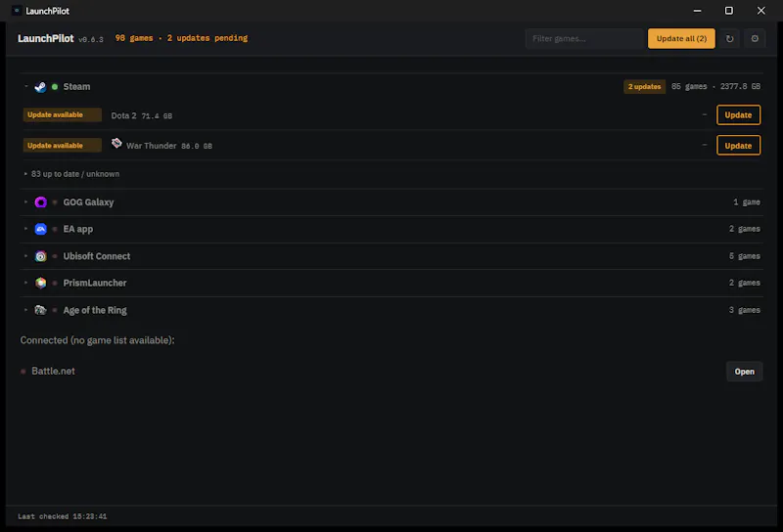Click the GOG Galaxy launcher name

coord(88,202)
